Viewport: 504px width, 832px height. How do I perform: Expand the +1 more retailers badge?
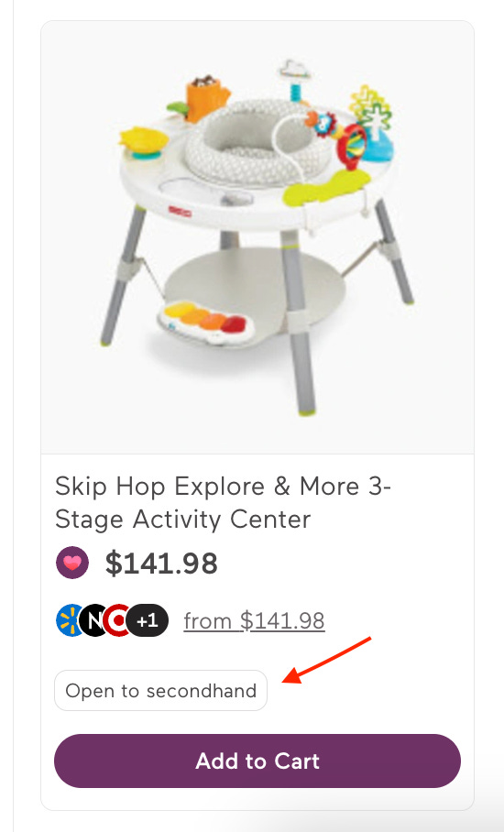[148, 620]
